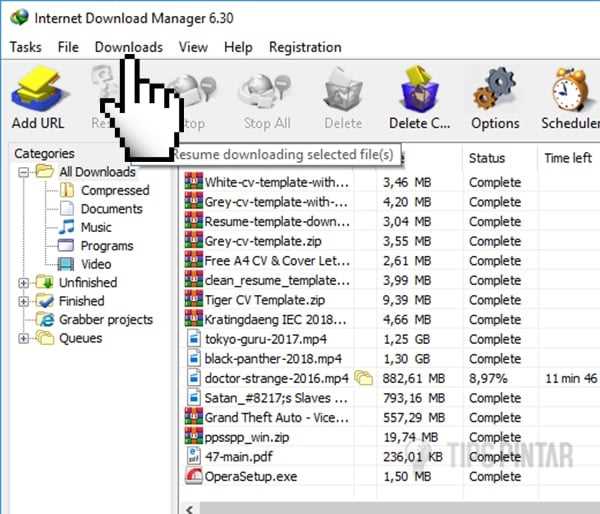Open the Options gears icon
Viewport: 600px width, 514px height.
coord(495,89)
